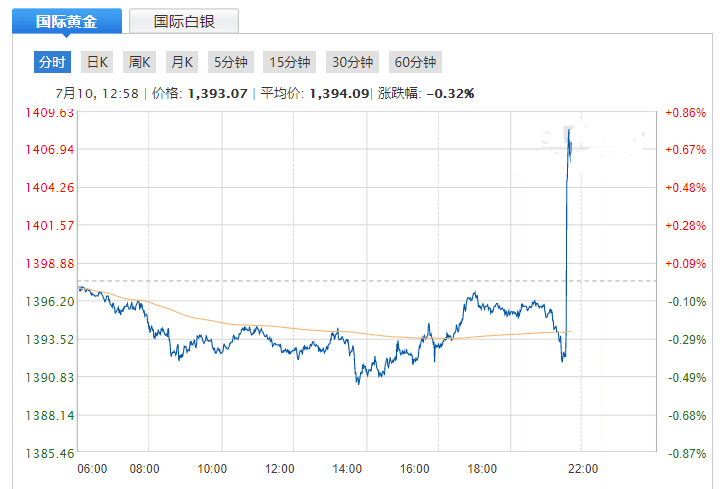Click the orange average price line
The image size is (728, 489).
point(300,329)
